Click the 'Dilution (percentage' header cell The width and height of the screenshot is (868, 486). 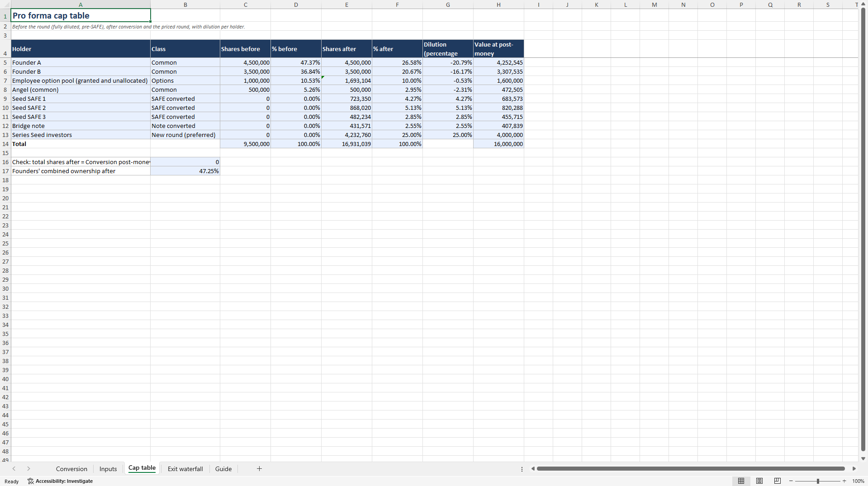448,49
